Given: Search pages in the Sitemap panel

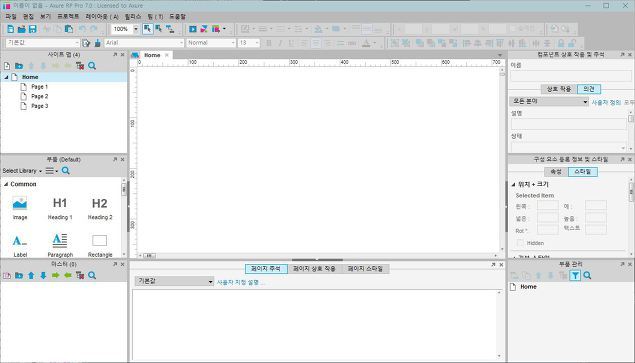Looking at the screenshot, I should [92, 66].
